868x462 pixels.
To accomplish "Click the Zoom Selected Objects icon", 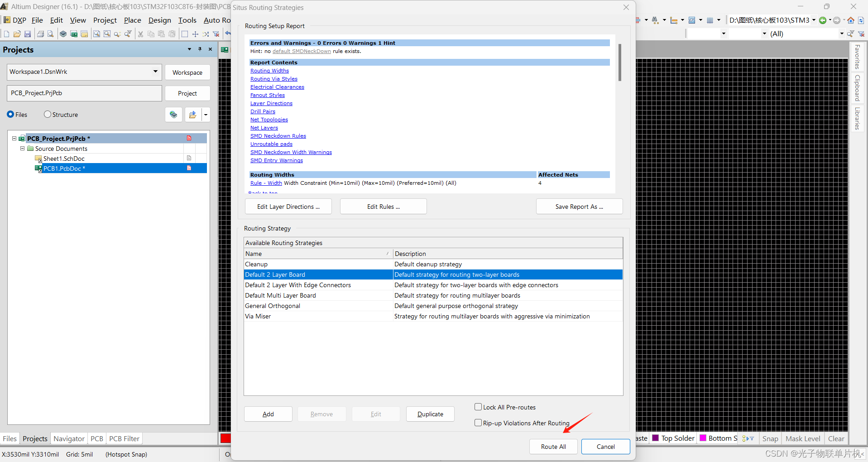I will 117,34.
